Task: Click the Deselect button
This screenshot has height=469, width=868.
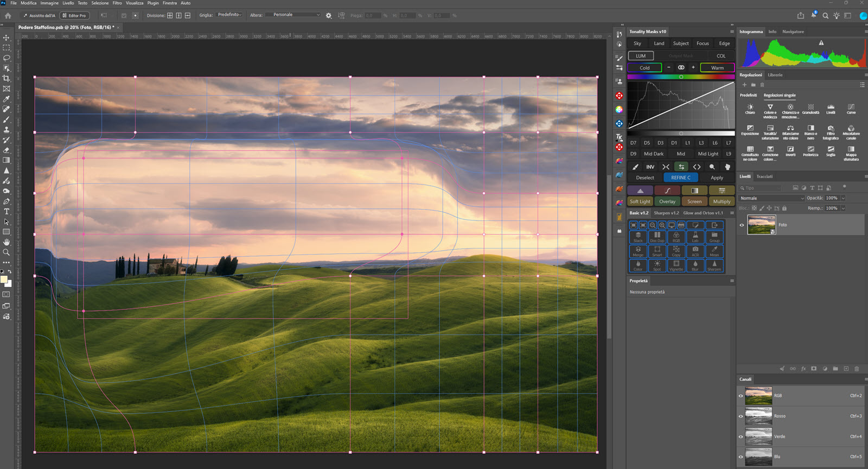Action: point(645,178)
